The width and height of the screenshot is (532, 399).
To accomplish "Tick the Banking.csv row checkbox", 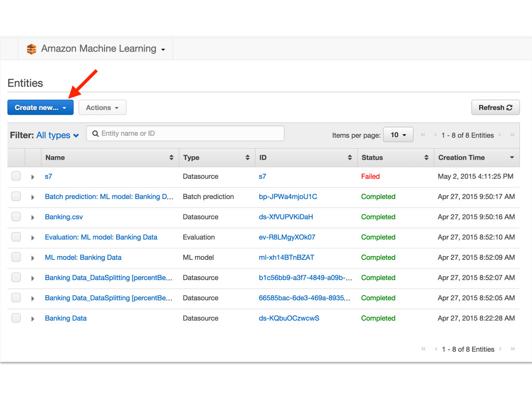I will pyautogui.click(x=16, y=217).
